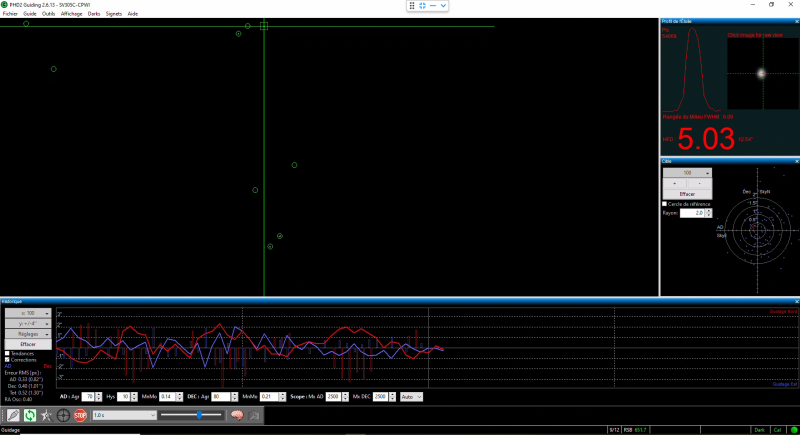Click the Hys hysteresis value field

click(x=123, y=397)
